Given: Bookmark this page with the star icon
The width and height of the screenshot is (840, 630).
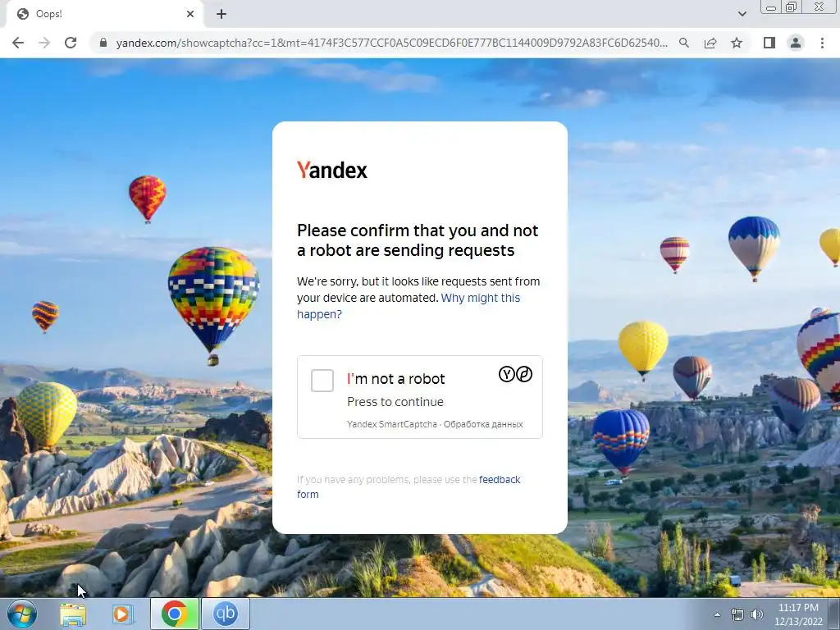Looking at the screenshot, I should (x=737, y=43).
